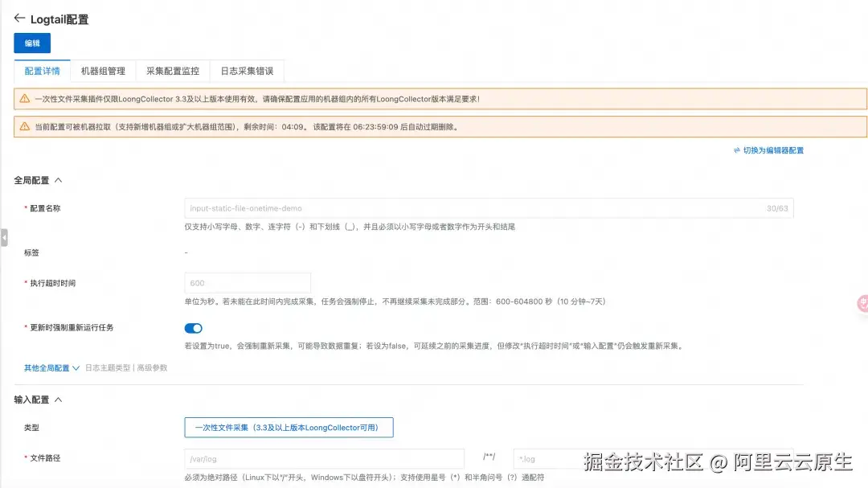The width and height of the screenshot is (868, 488).
Task: Click the left sidebar collapse handle
Action: (4, 238)
